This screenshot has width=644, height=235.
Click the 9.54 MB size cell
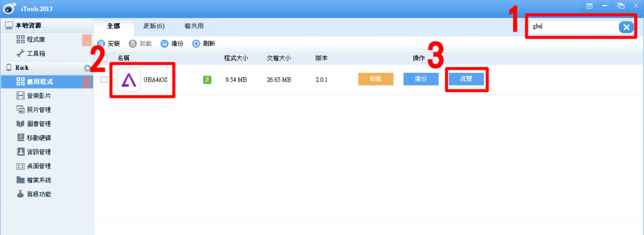click(x=236, y=80)
